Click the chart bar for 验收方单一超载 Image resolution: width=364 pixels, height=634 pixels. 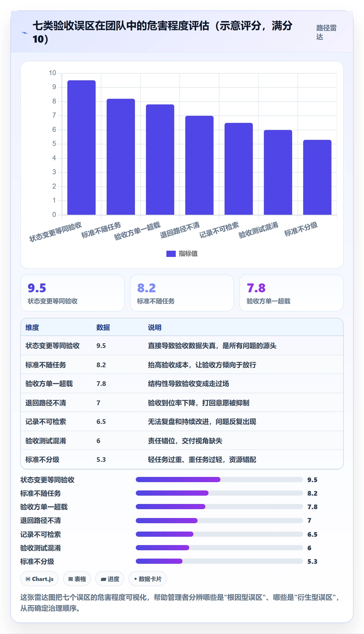click(x=160, y=160)
